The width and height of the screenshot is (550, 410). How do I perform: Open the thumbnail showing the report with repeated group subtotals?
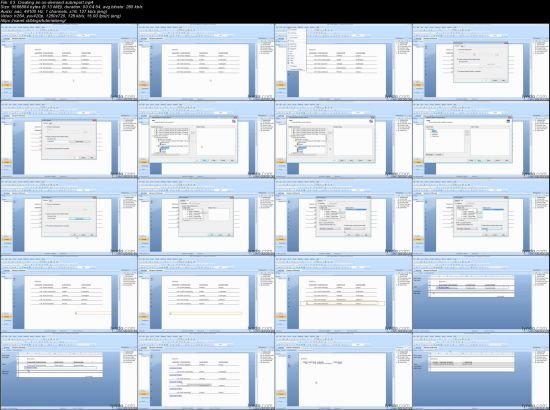(206, 371)
